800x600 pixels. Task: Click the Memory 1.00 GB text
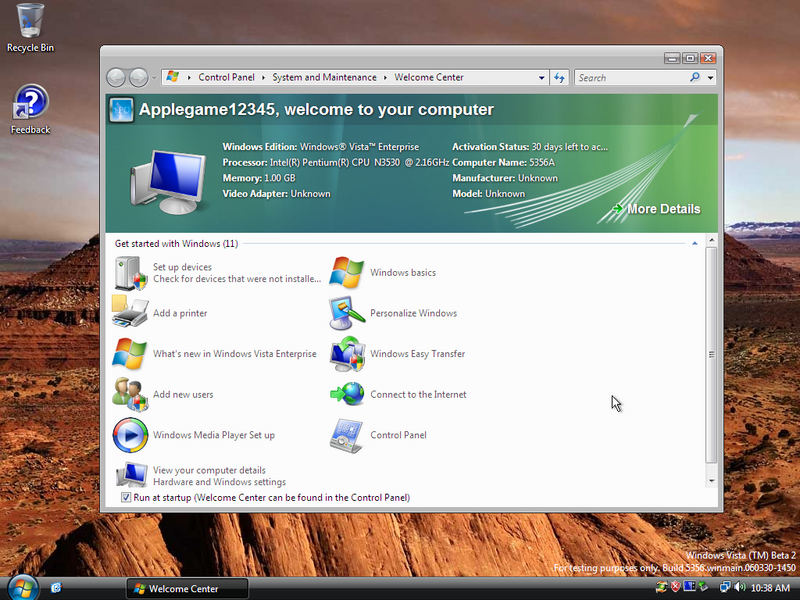[x=259, y=178]
